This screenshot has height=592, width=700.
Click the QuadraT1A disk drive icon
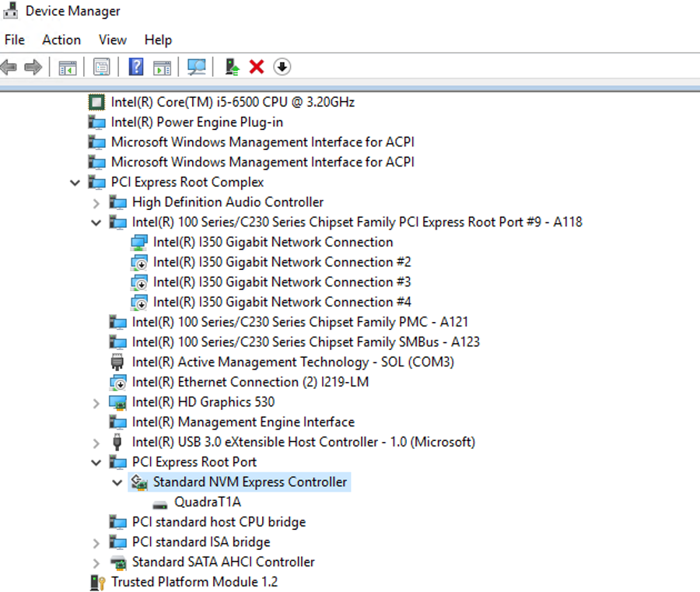pyautogui.click(x=159, y=505)
